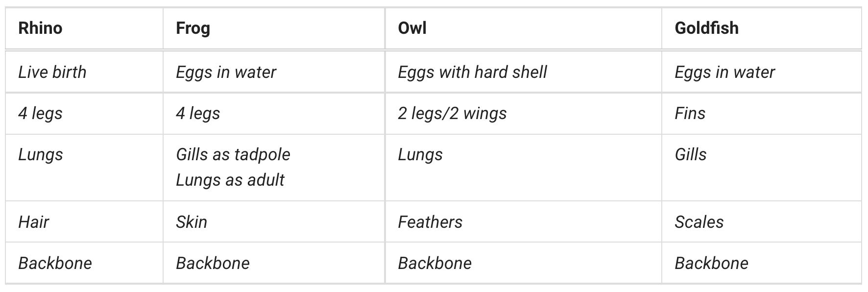Image resolution: width=868 pixels, height=292 pixels.
Task: Click Eggs in water under Goldfish
Action: 724,72
